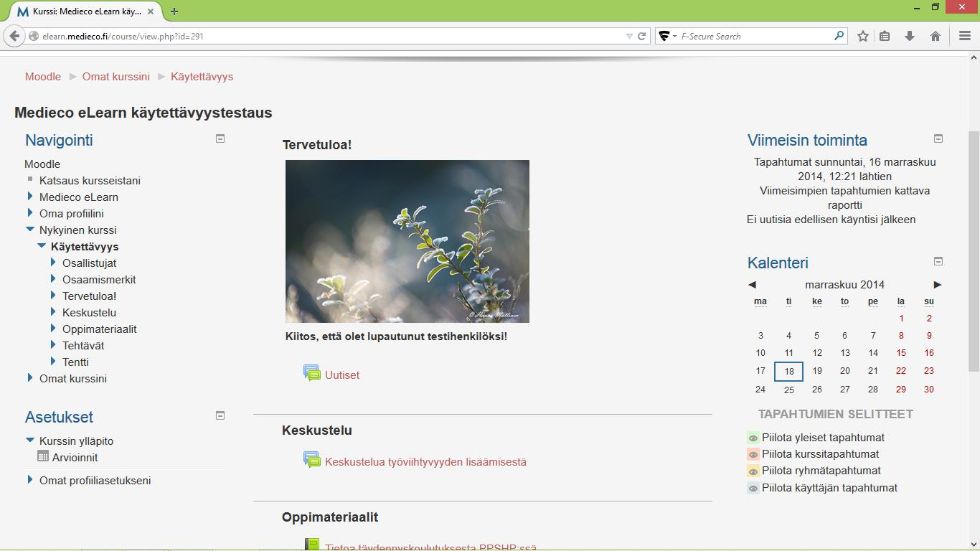This screenshot has height=551, width=980.
Task: Open Tehtävät in navigation tree
Action: coord(83,346)
